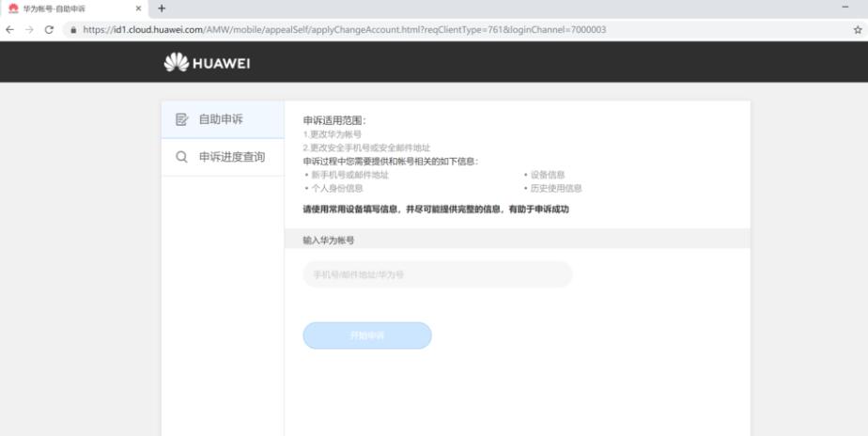Click the Huawei logo in the header
The height and width of the screenshot is (436, 868).
pos(207,63)
